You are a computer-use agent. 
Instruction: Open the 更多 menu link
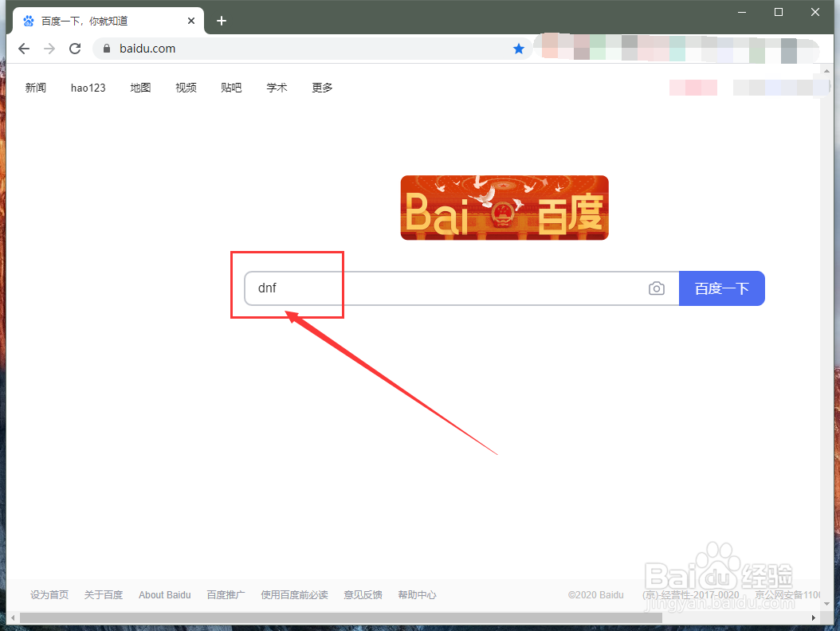click(x=323, y=88)
